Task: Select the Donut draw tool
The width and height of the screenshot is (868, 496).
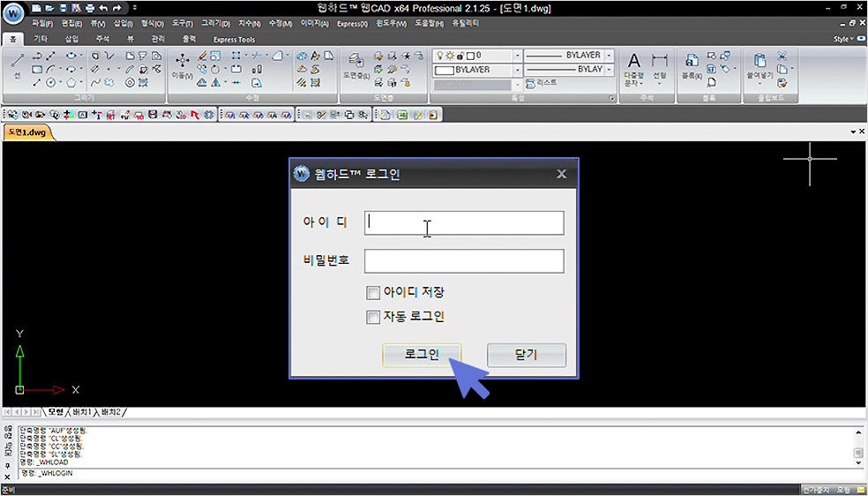Action: (130, 82)
